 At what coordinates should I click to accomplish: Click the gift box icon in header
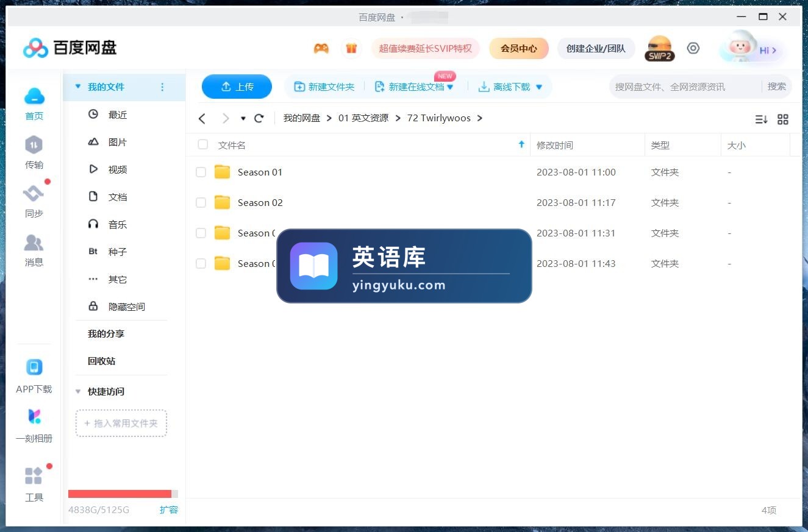point(351,48)
